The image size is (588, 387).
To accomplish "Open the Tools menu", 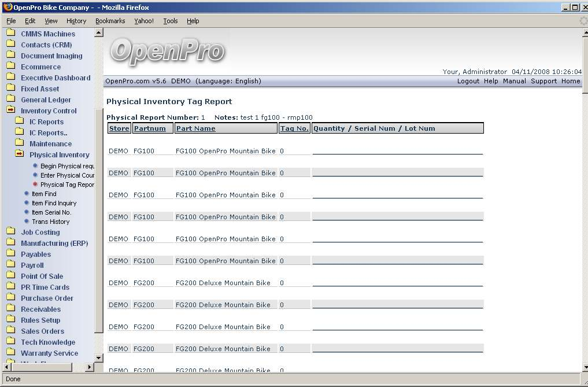I will pyautogui.click(x=171, y=21).
